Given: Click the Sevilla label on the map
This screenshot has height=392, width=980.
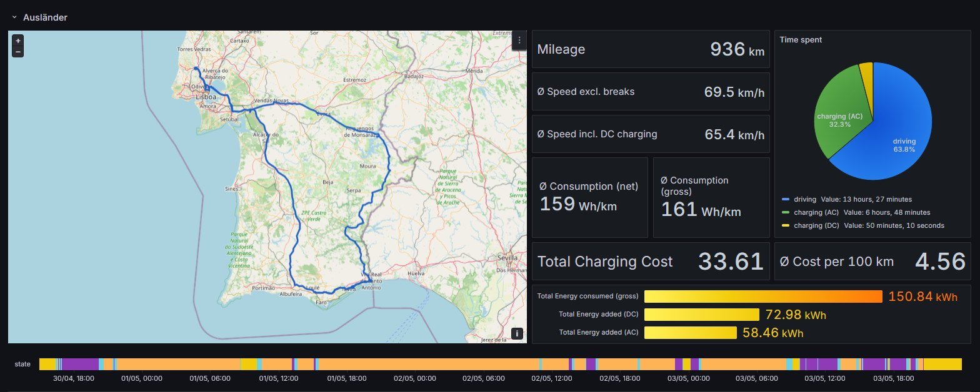Looking at the screenshot, I should (x=508, y=257).
